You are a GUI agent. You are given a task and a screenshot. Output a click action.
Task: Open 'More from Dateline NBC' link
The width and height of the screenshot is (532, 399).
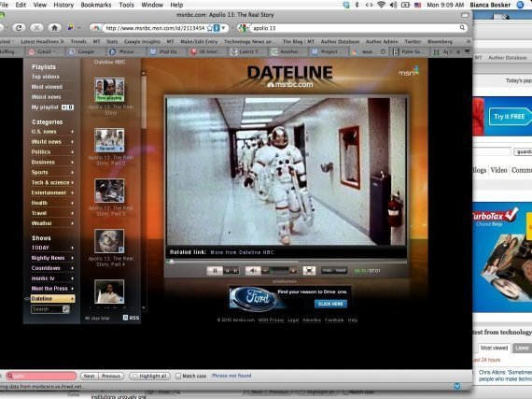[x=242, y=252]
